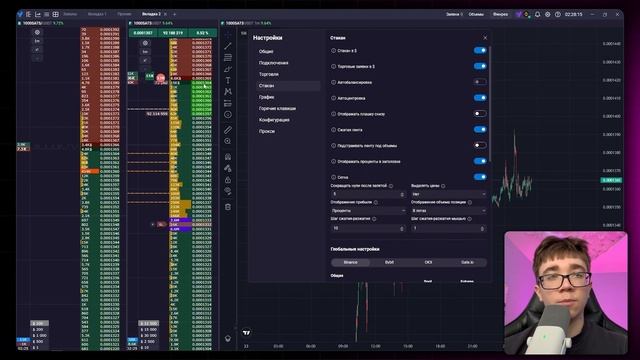Click the eye hide-drawings icon in chart toolbar
Viewport: 640px width, 360px height.
point(228,191)
